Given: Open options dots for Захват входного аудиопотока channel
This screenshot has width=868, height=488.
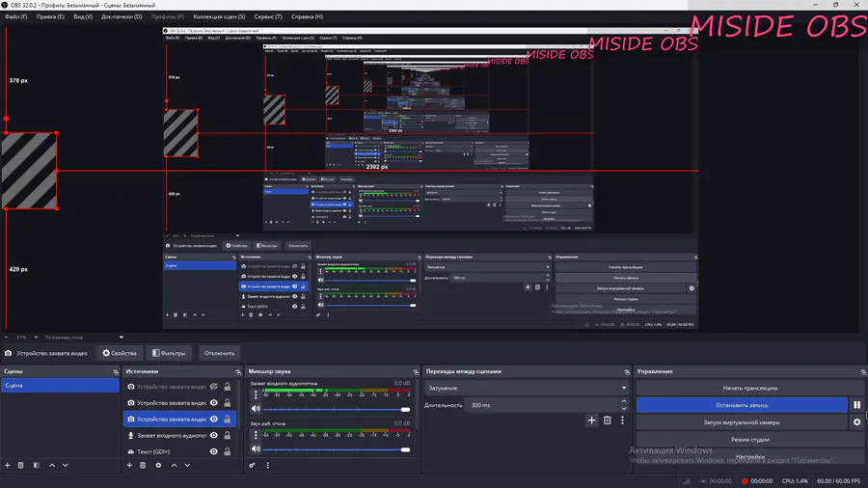Looking at the screenshot, I should click(x=256, y=394).
